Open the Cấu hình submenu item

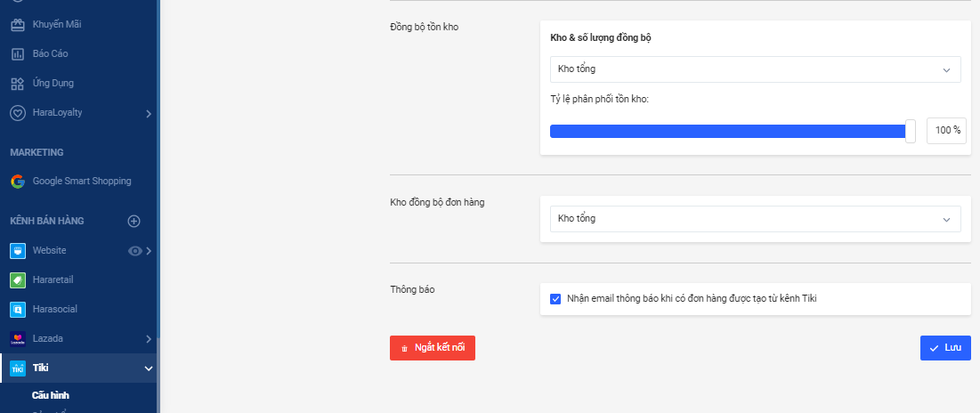[53, 394]
